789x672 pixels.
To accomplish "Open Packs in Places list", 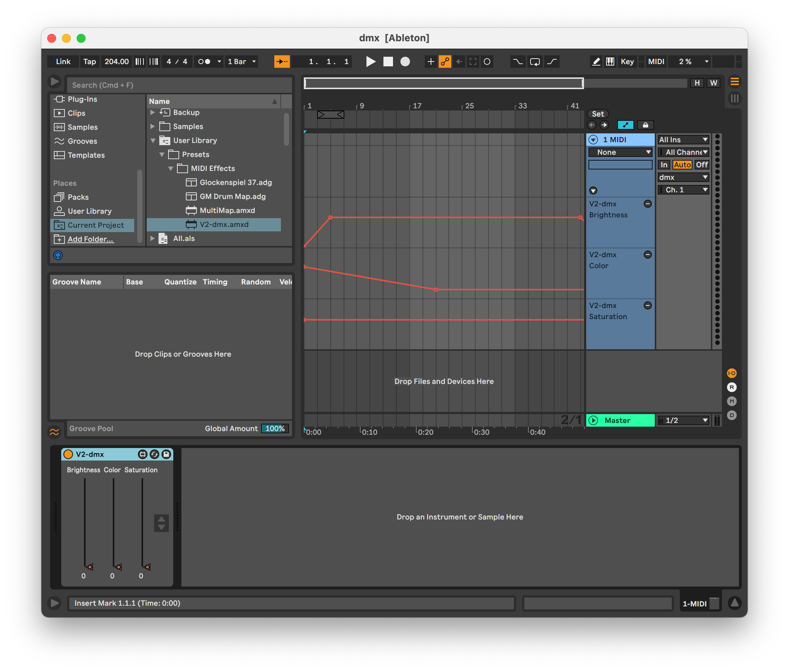I will coord(78,197).
